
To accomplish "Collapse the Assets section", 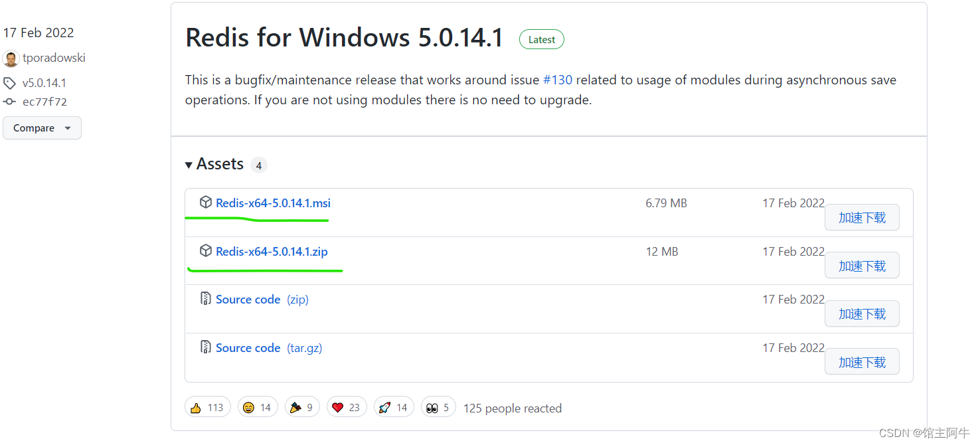I will (215, 164).
